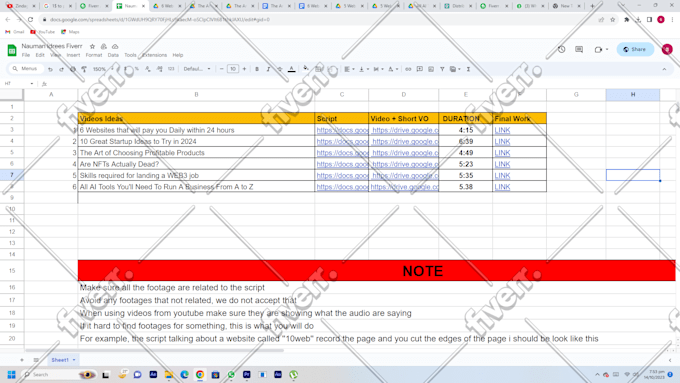Increase font size with plus
Viewport: 680px width, 383px height.
pyautogui.click(x=244, y=69)
